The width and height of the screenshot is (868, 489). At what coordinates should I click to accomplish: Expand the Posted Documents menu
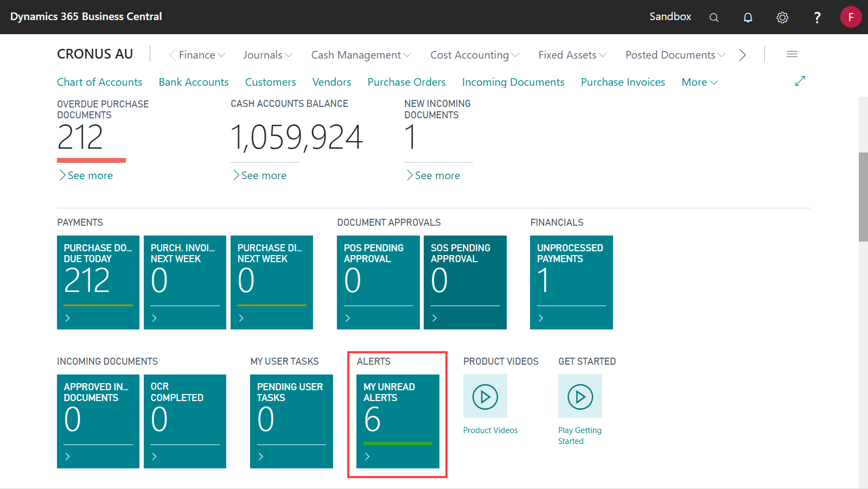tap(675, 55)
